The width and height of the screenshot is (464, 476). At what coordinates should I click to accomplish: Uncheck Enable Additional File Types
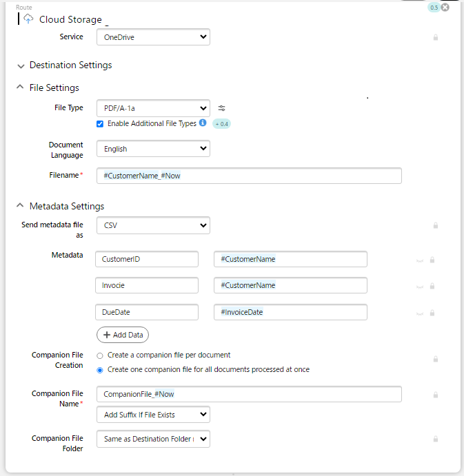tap(100, 124)
